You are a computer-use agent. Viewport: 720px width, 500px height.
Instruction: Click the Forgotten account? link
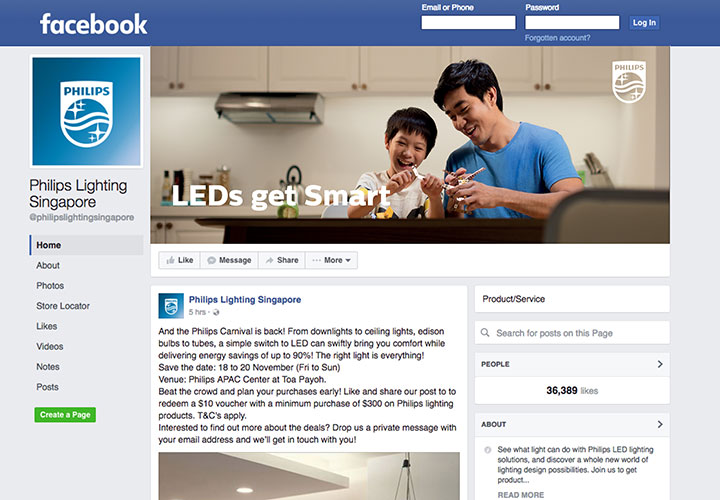(557, 38)
